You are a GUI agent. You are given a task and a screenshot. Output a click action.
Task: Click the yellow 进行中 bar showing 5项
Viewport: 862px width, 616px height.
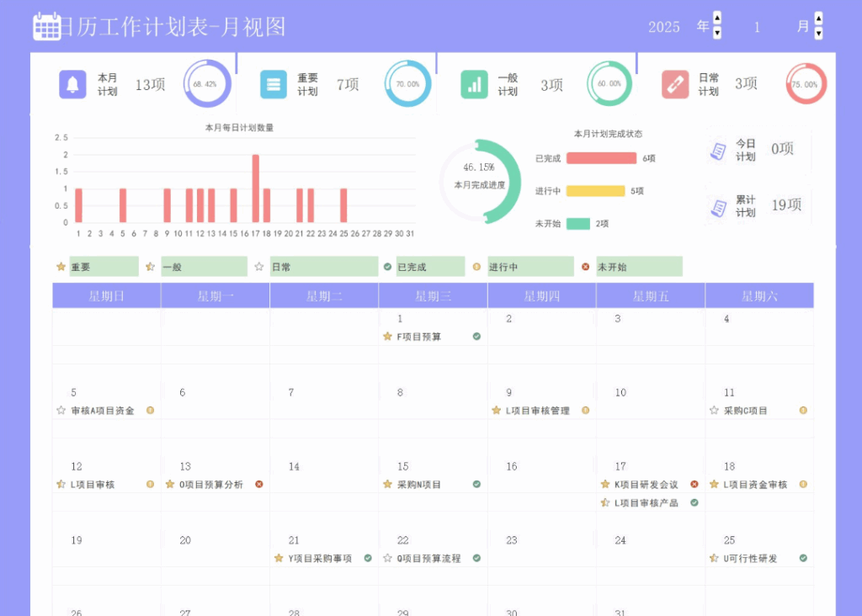[x=595, y=191]
